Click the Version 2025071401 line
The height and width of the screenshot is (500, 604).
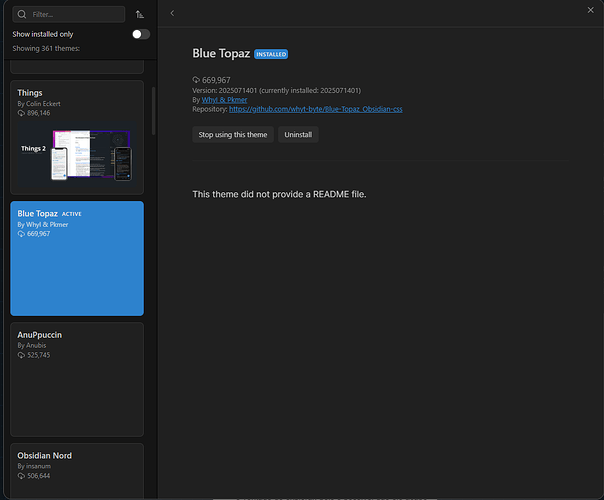click(277, 91)
